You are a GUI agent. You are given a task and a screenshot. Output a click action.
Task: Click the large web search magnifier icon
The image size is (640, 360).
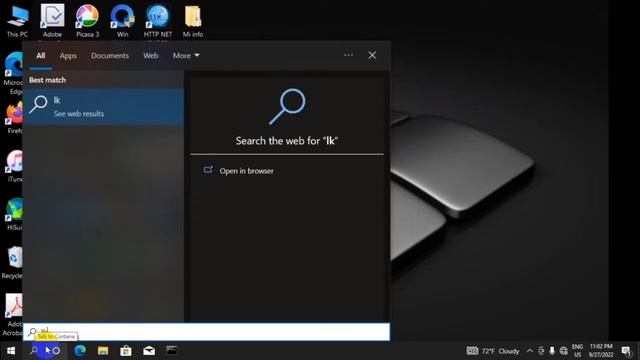tap(287, 107)
